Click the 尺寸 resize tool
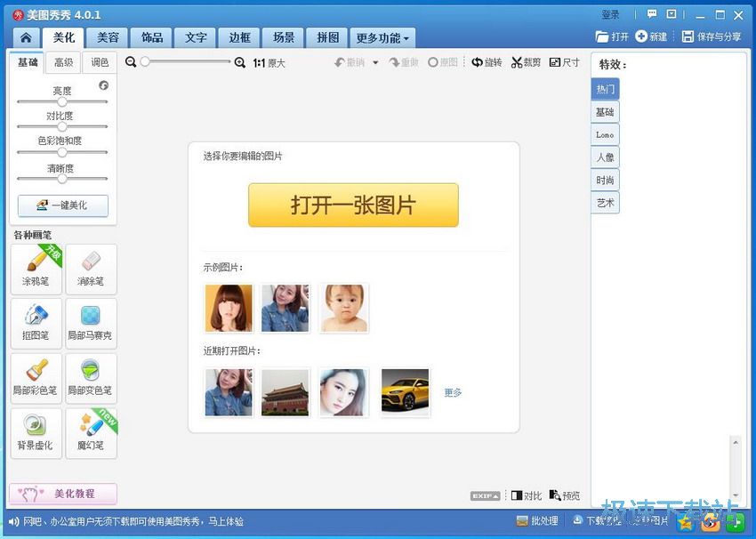 coord(564,62)
